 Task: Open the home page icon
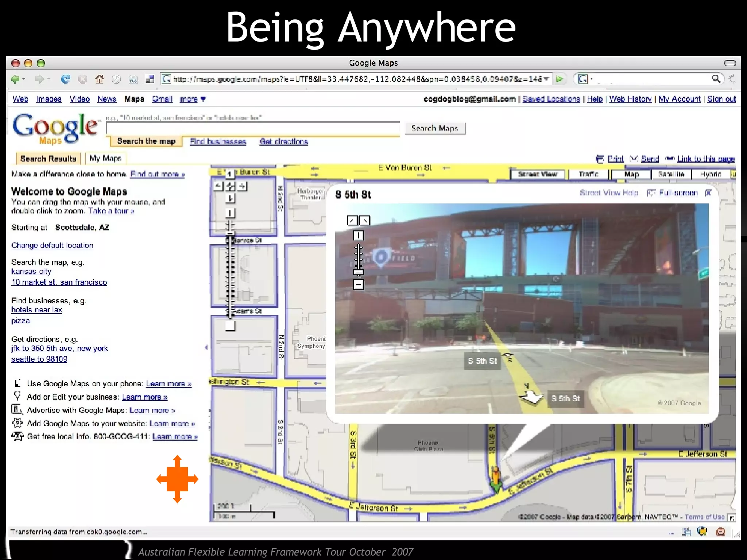pos(99,79)
